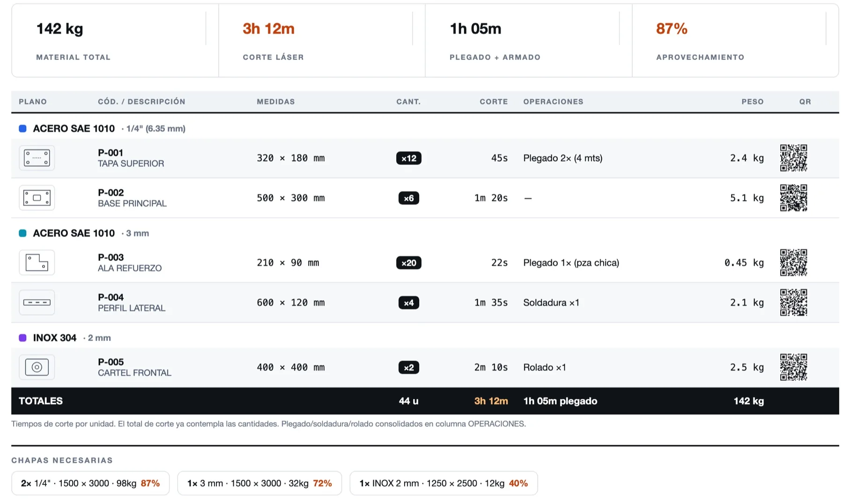843x504 pixels.
Task: Click the '600 × 120 mm' measurement cell
Action: (290, 303)
